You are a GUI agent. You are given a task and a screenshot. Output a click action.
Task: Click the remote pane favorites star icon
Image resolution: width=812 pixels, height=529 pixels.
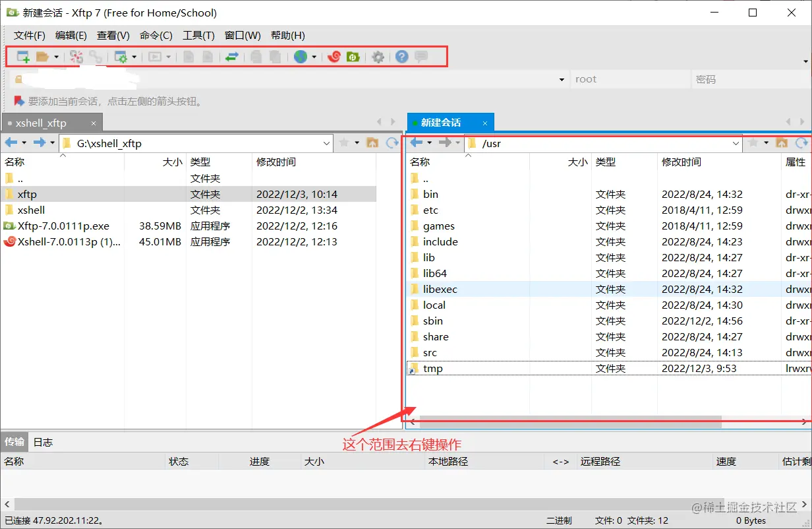click(753, 142)
